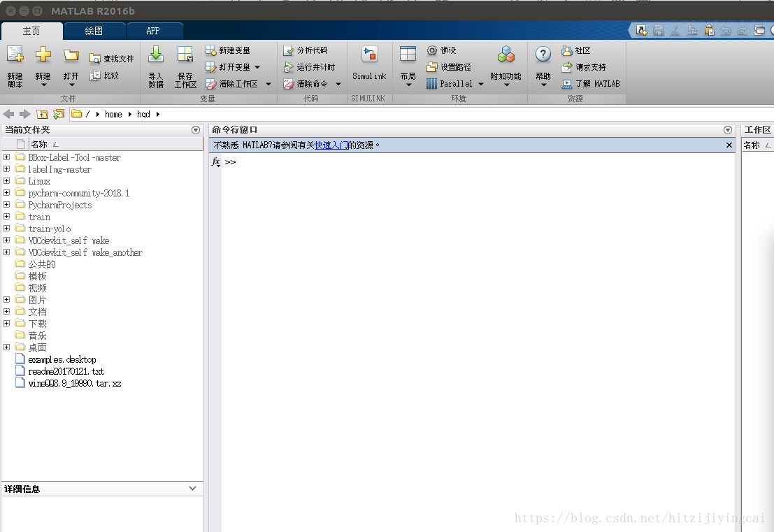Click Analyze Code (分析代码)

306,50
